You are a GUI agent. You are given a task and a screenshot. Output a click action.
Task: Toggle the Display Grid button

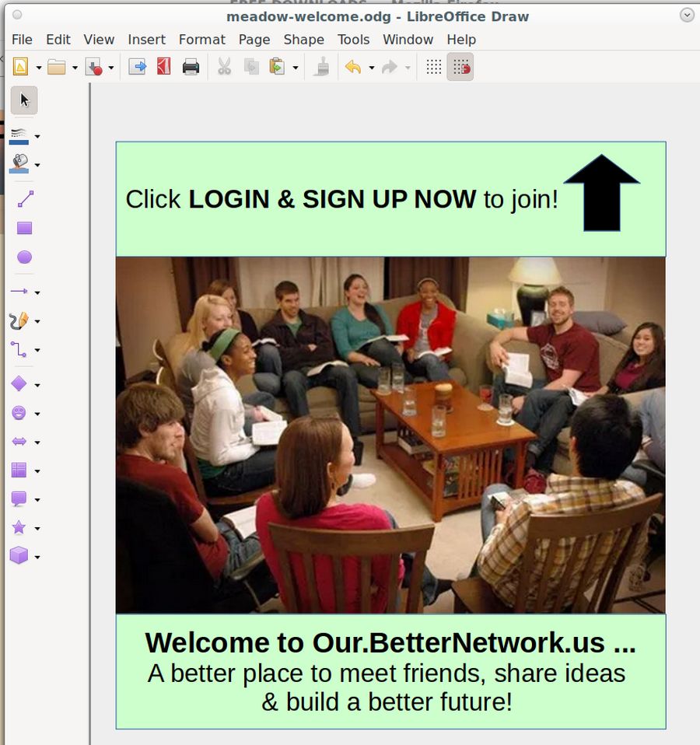(434, 68)
